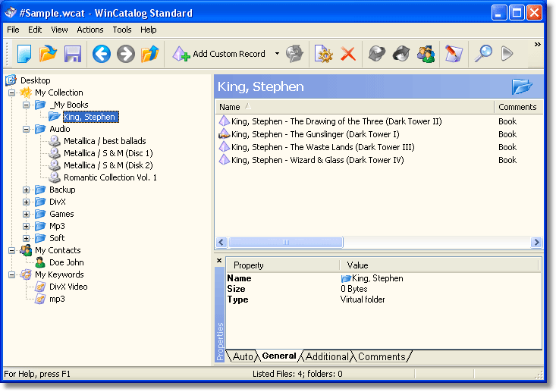Click the dark disc keywords toolbar icon

(401, 54)
